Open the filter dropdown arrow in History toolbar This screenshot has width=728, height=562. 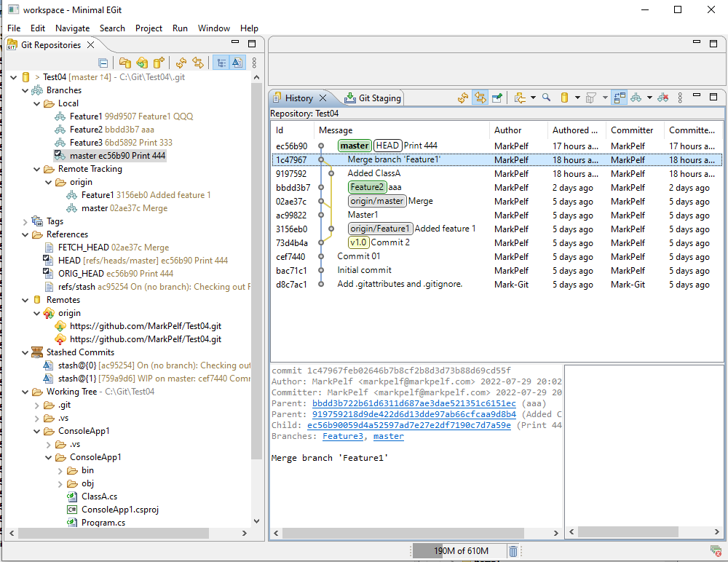605,98
